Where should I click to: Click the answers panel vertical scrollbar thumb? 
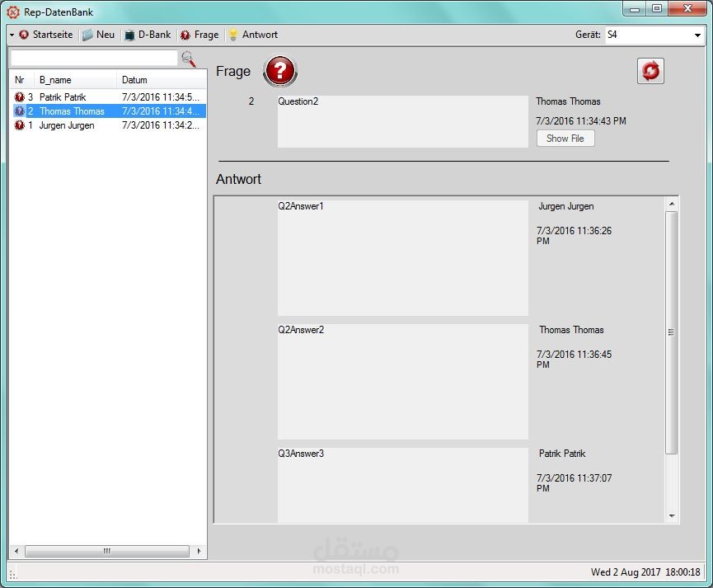672,332
